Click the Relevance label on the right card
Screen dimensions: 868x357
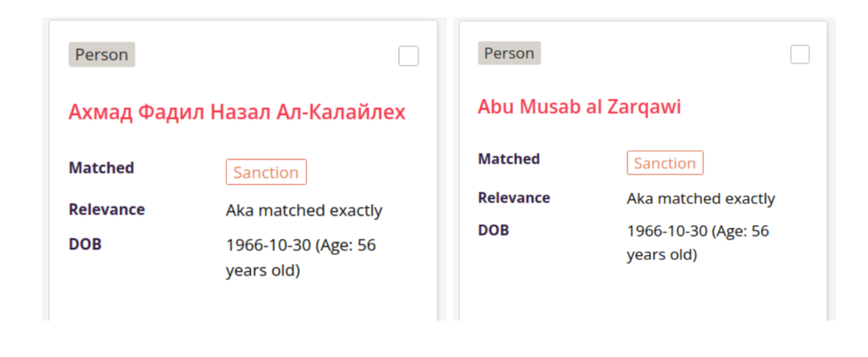[514, 198]
